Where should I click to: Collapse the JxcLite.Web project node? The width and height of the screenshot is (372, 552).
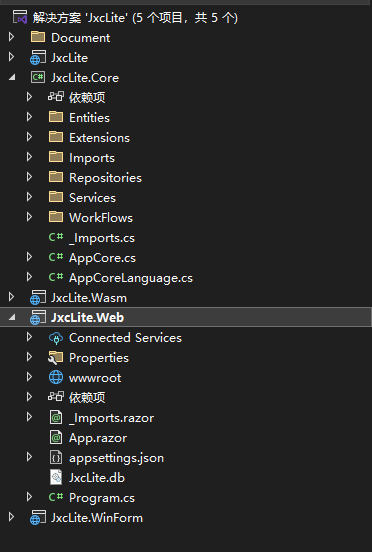click(x=12, y=318)
